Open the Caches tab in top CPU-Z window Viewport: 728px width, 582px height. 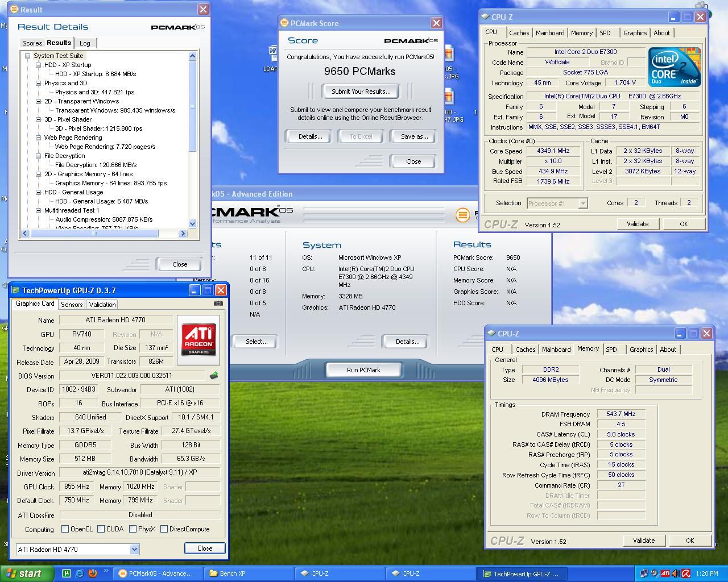(x=519, y=33)
